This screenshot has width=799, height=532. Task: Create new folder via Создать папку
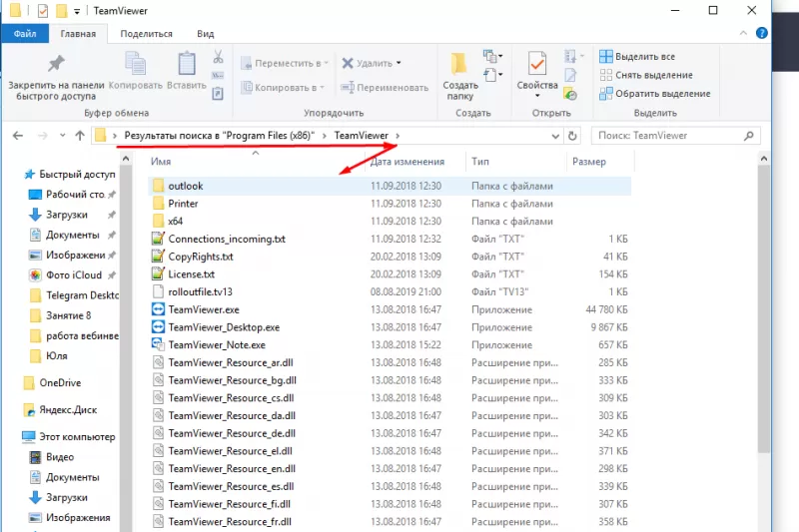pos(460,76)
